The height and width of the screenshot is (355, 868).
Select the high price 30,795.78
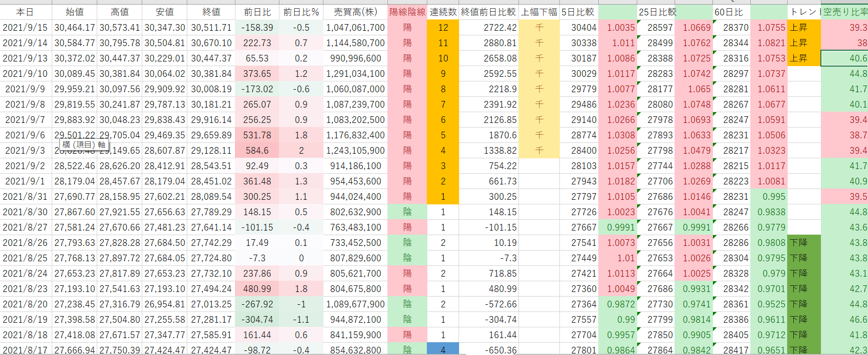tap(119, 43)
